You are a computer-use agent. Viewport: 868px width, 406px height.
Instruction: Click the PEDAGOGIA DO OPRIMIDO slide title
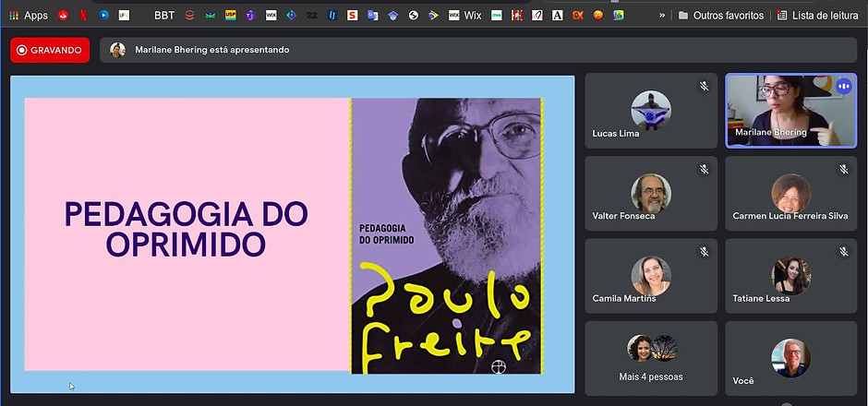(x=186, y=229)
